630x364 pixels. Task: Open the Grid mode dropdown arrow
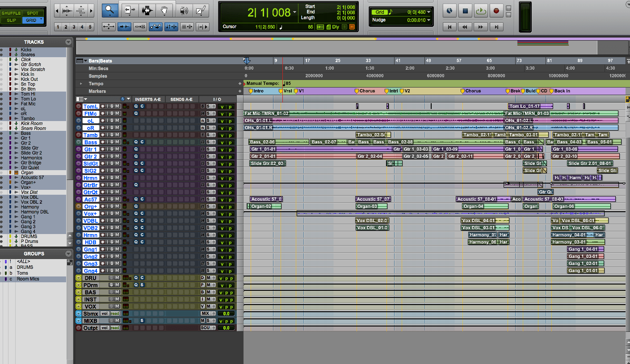428,12
